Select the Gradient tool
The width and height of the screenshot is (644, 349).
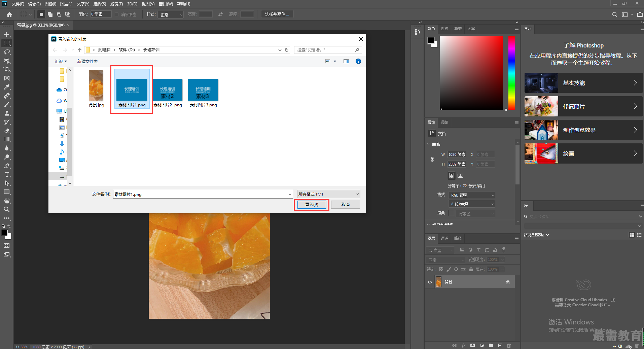(7, 139)
